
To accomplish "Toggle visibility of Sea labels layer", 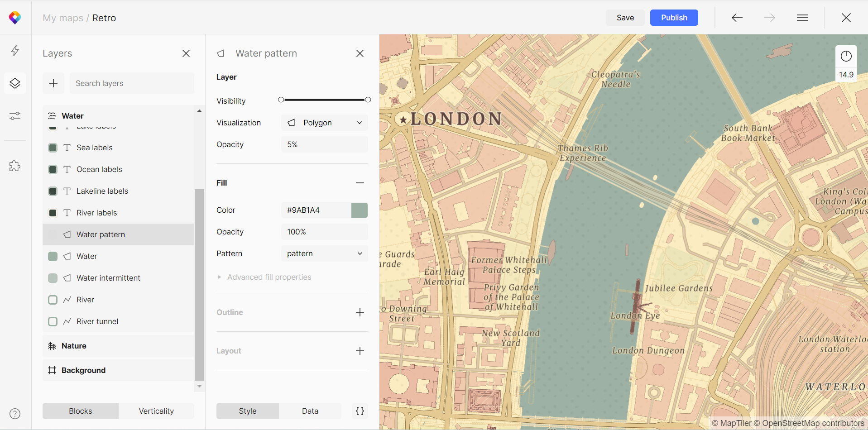I will point(53,148).
